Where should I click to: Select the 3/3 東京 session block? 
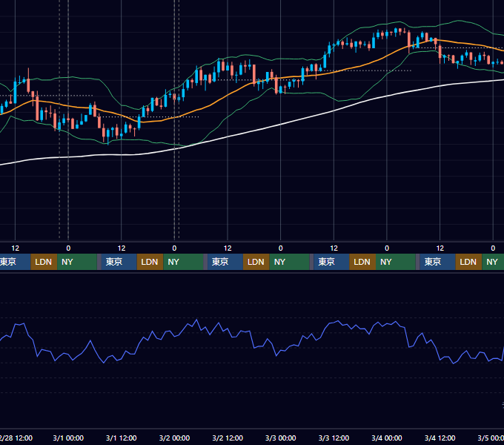pos(331,262)
